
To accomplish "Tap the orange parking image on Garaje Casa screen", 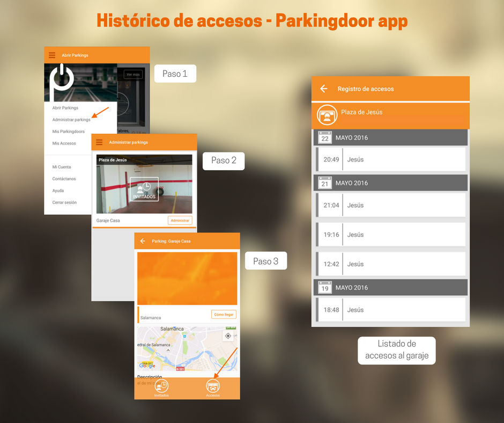I will (187, 279).
